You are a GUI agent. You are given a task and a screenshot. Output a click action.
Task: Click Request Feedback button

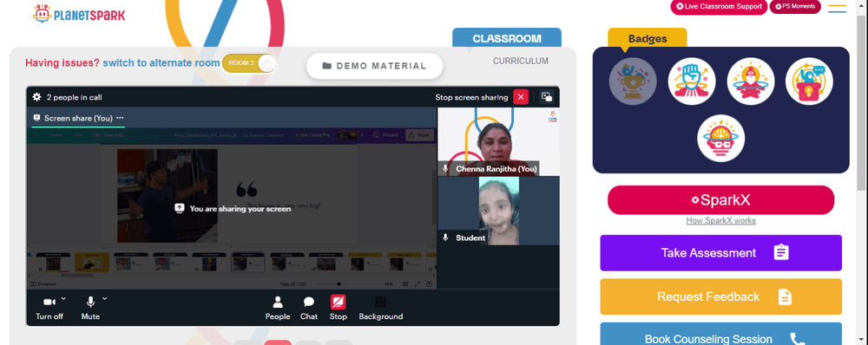tap(720, 297)
